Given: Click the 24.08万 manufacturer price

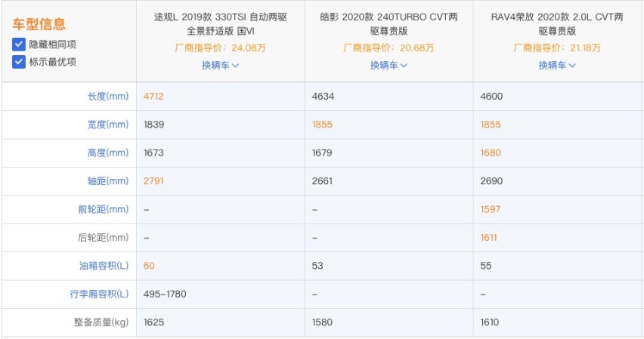Looking at the screenshot, I should 249,48.
